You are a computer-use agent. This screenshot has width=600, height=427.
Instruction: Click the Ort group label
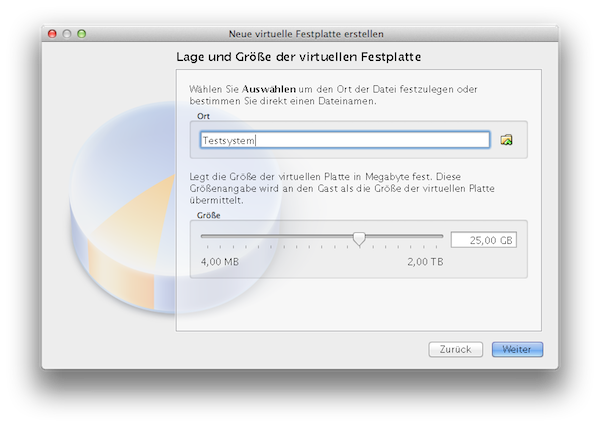click(x=203, y=116)
